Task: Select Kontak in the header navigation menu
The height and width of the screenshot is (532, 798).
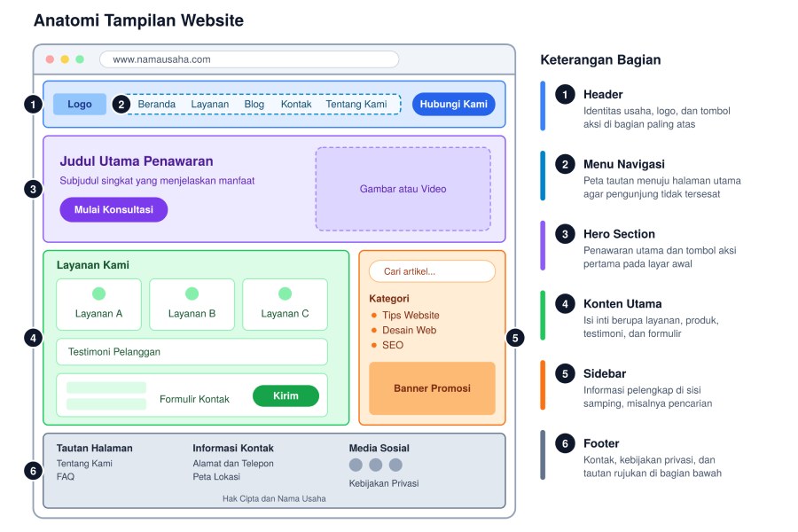Action: (296, 104)
